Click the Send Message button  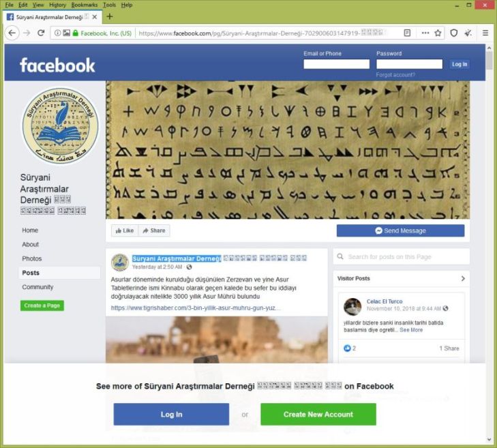pos(400,230)
